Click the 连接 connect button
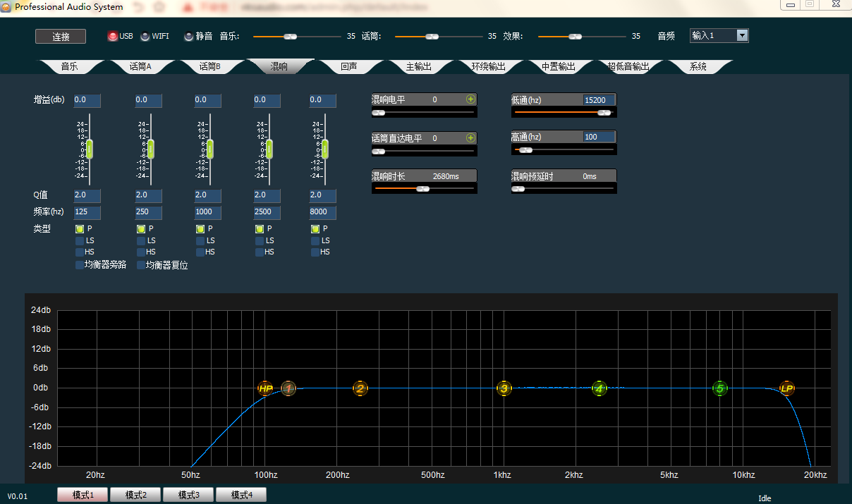852x504 pixels. (61, 37)
